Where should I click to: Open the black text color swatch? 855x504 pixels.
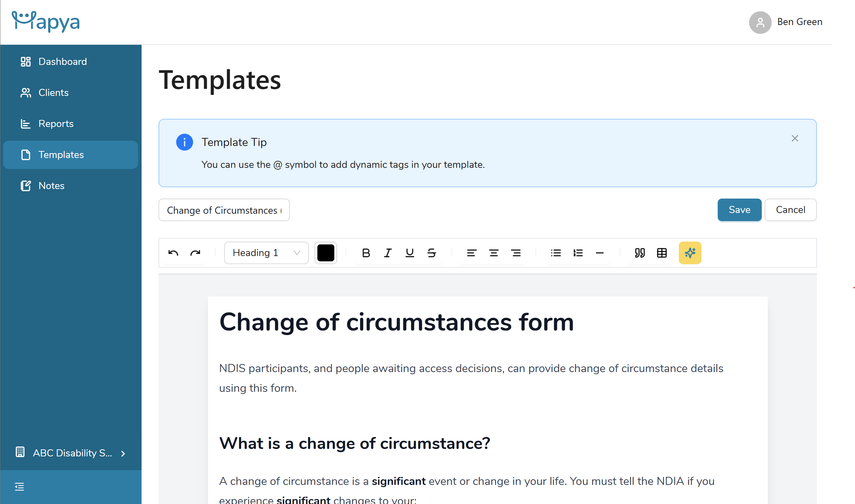(x=325, y=253)
